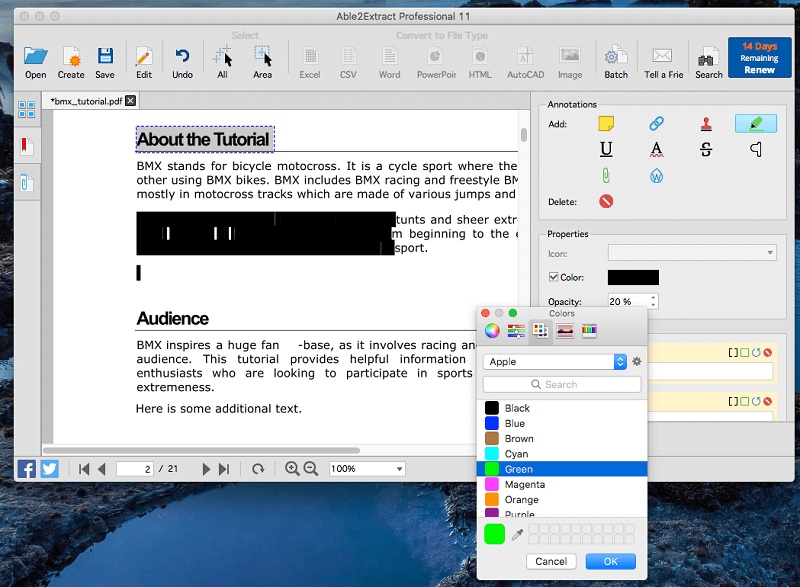Share on Facebook
800x587 pixels.
pos(27,469)
